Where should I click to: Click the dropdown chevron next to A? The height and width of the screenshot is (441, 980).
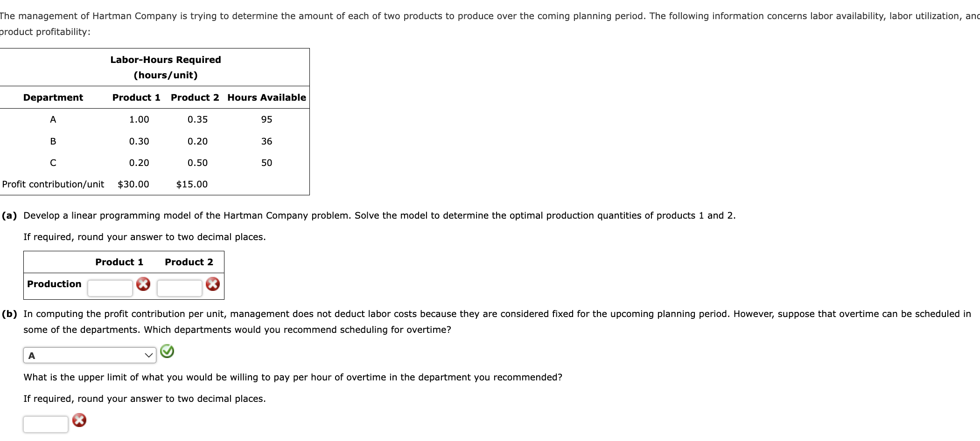click(x=148, y=355)
